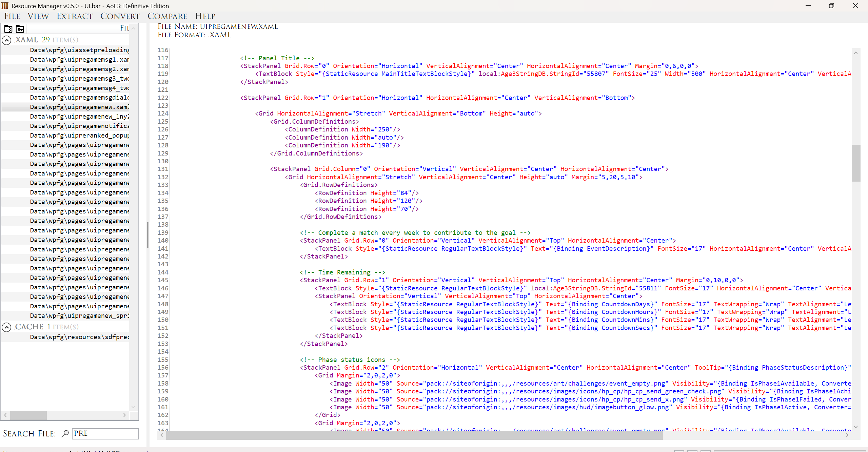868x452 pixels.
Task: Collapse the .CACHE file group
Action: (x=6, y=327)
